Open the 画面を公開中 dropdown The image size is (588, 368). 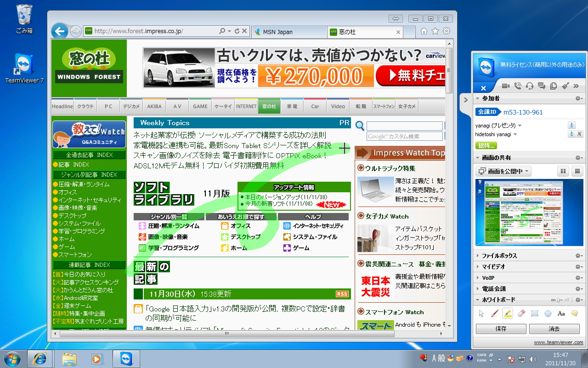tap(503, 171)
